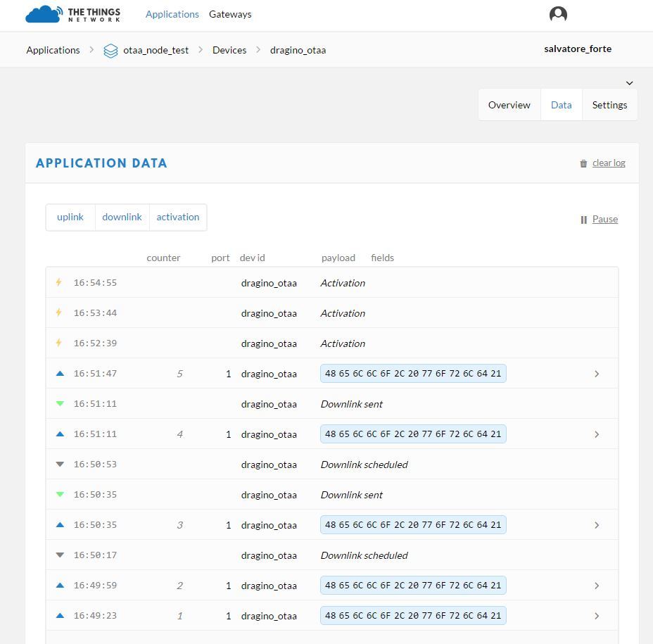Expand the counter 1 uplink row chevron
Screen dimensions: 653x644
(597, 616)
